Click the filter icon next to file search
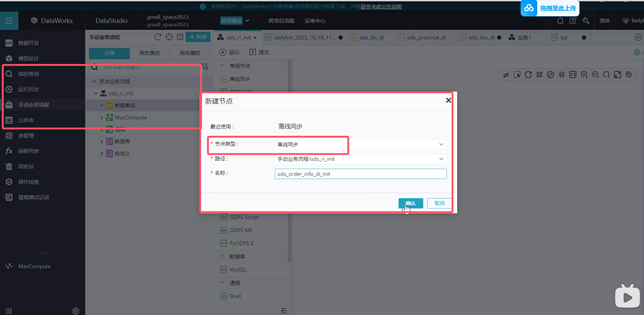This screenshot has height=315, width=644. [205, 67]
